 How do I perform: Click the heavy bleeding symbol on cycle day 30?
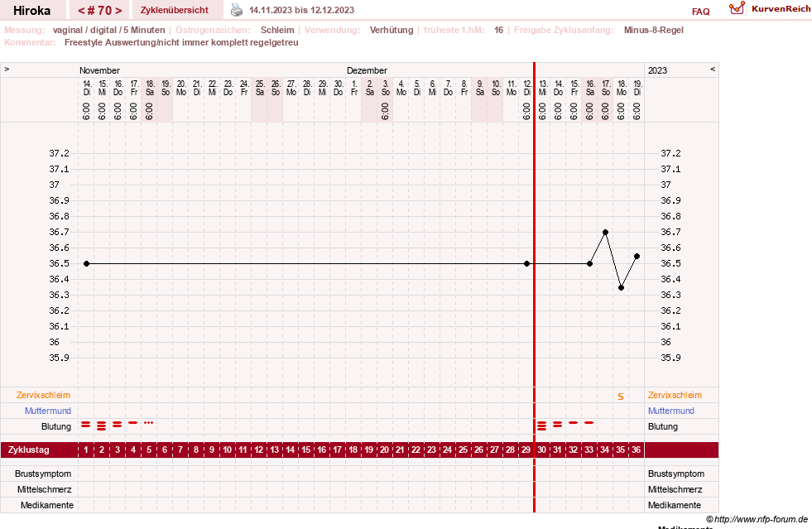[541, 426]
